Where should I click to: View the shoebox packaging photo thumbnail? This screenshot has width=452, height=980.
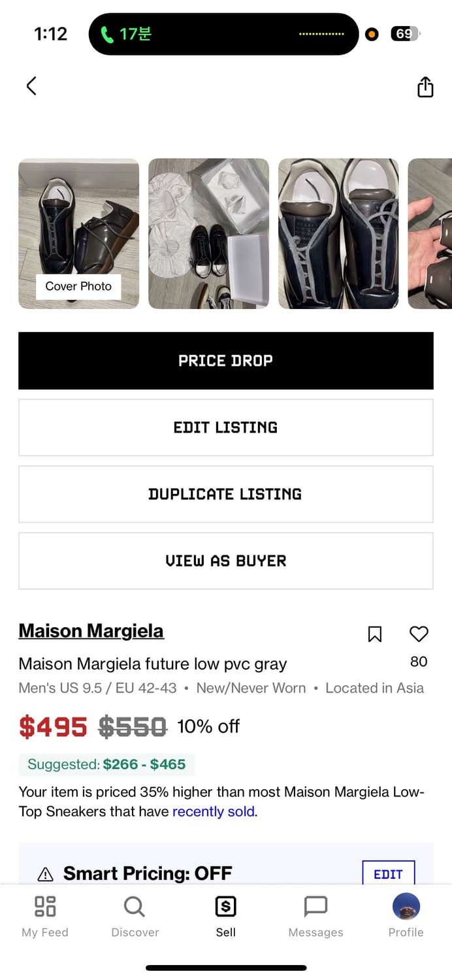(x=208, y=233)
